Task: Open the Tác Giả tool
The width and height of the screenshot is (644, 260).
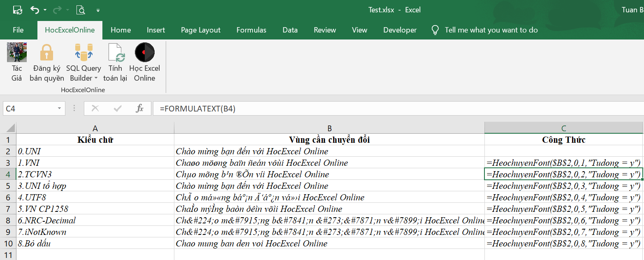Action: (16, 62)
